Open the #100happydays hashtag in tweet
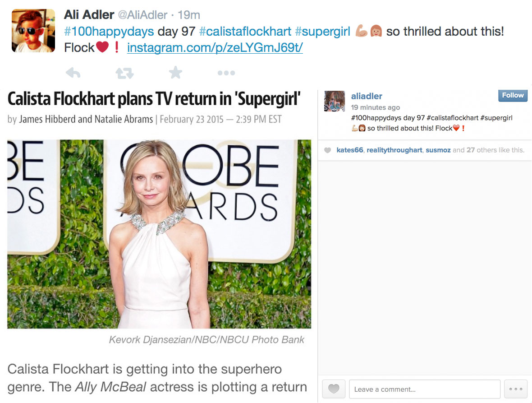This screenshot has height=403, width=532. coord(109,31)
